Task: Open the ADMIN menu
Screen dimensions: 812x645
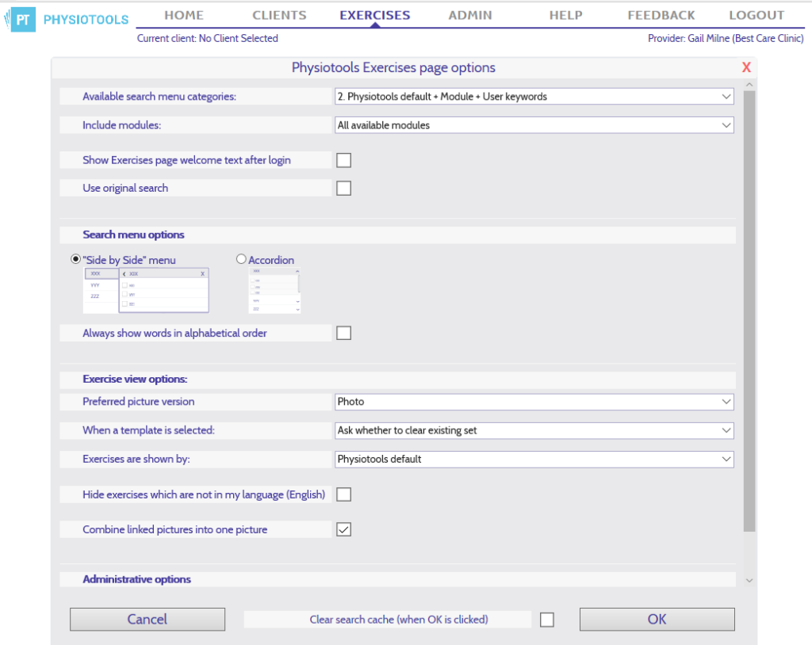Action: 470,15
